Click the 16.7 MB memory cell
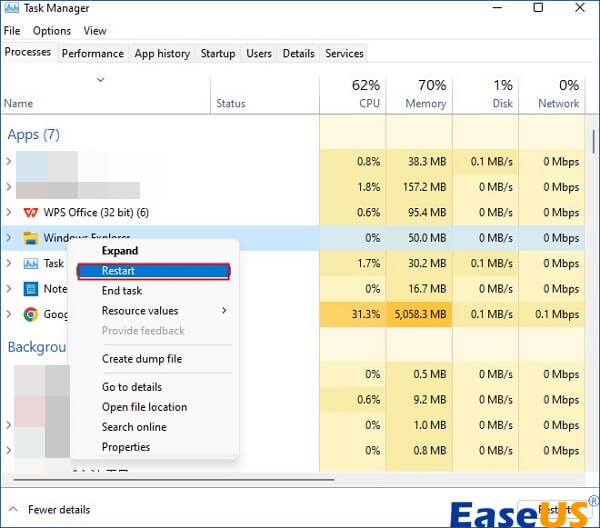Image resolution: width=600 pixels, height=528 pixels. pyautogui.click(x=419, y=288)
